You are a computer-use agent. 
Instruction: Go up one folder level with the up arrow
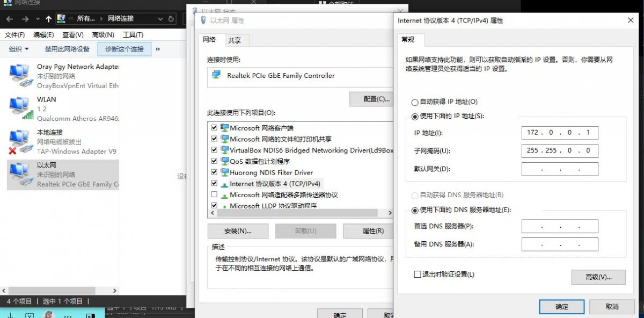[x=49, y=19]
